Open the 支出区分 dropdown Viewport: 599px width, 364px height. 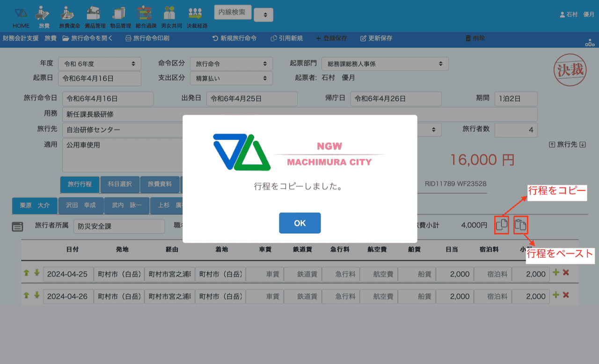tap(231, 78)
